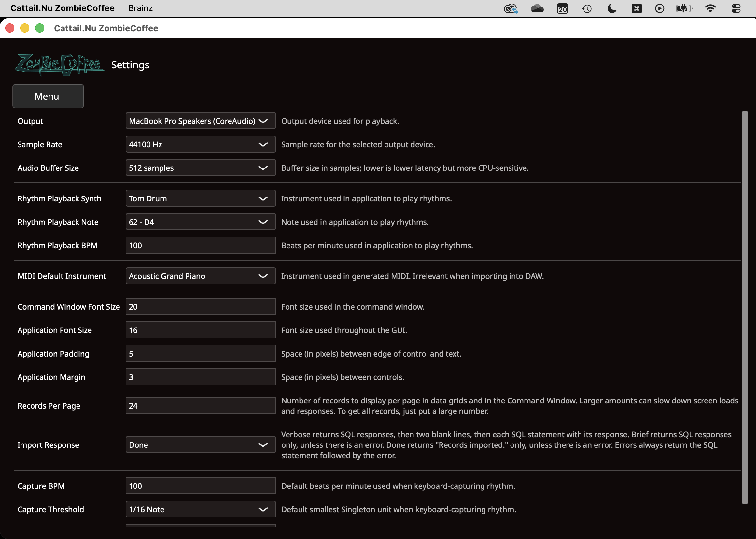Open the Rhythm Playback Note dropdown
Viewport: 756px width, 539px height.
coord(201,222)
